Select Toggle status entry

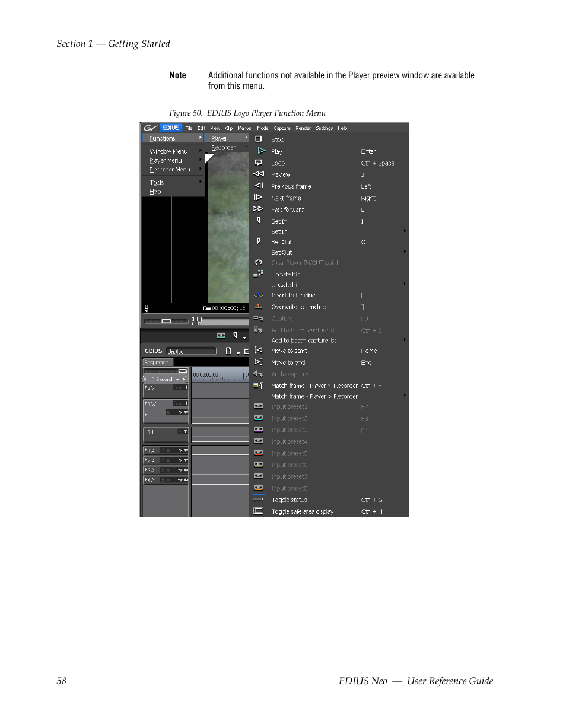click(329, 500)
